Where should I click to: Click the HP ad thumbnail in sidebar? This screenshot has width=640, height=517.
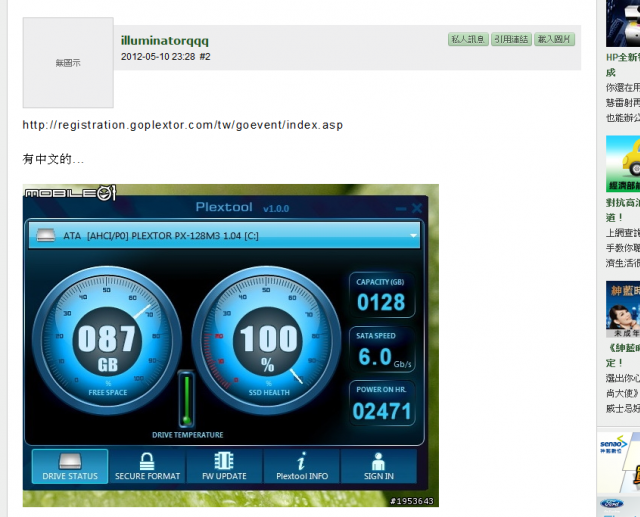tap(623, 23)
